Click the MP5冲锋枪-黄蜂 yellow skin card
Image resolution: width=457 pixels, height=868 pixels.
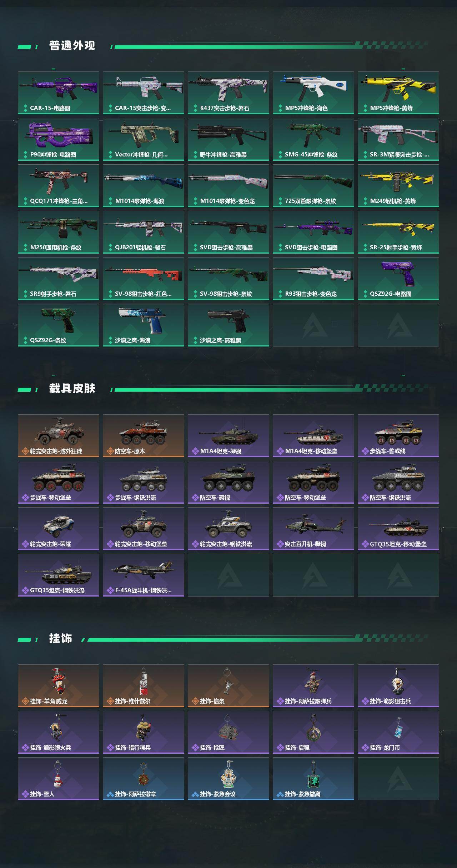point(398,93)
